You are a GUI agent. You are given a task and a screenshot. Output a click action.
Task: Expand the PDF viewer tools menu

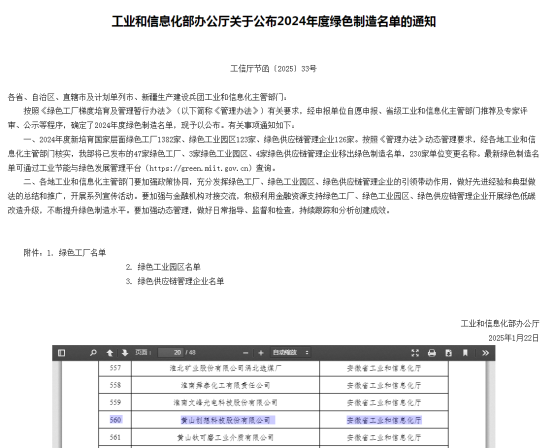[x=485, y=353]
